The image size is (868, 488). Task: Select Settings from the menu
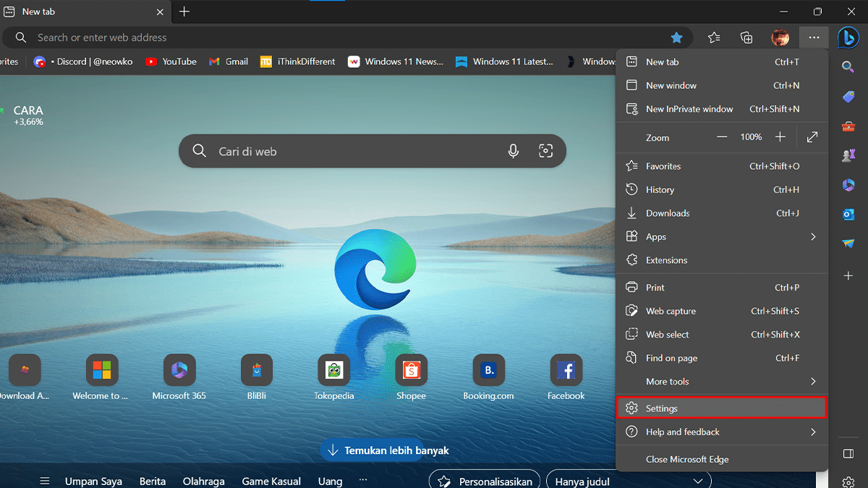click(x=720, y=408)
